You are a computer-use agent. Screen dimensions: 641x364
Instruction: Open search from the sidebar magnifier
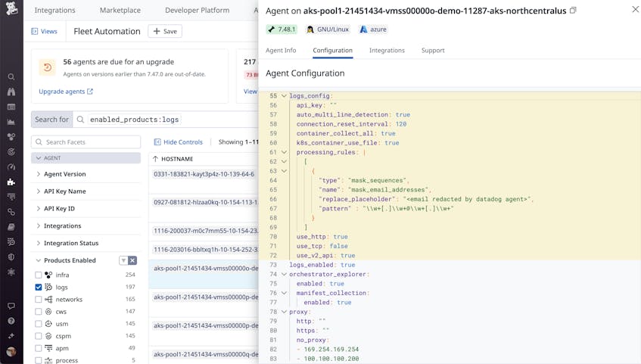coord(11,77)
